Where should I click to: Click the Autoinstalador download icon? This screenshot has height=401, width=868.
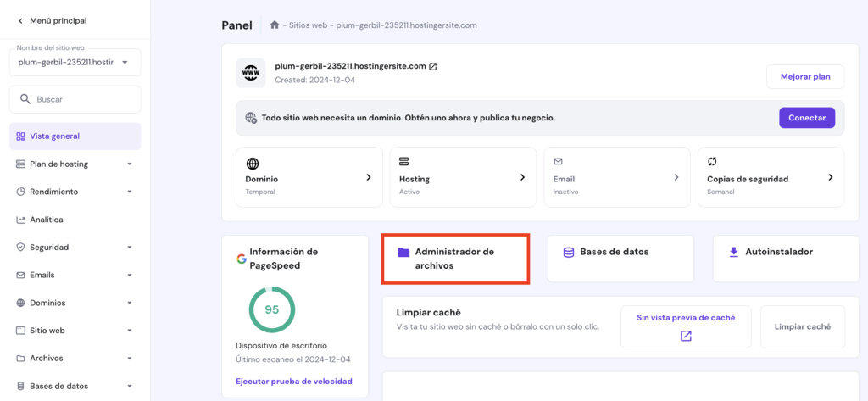734,252
